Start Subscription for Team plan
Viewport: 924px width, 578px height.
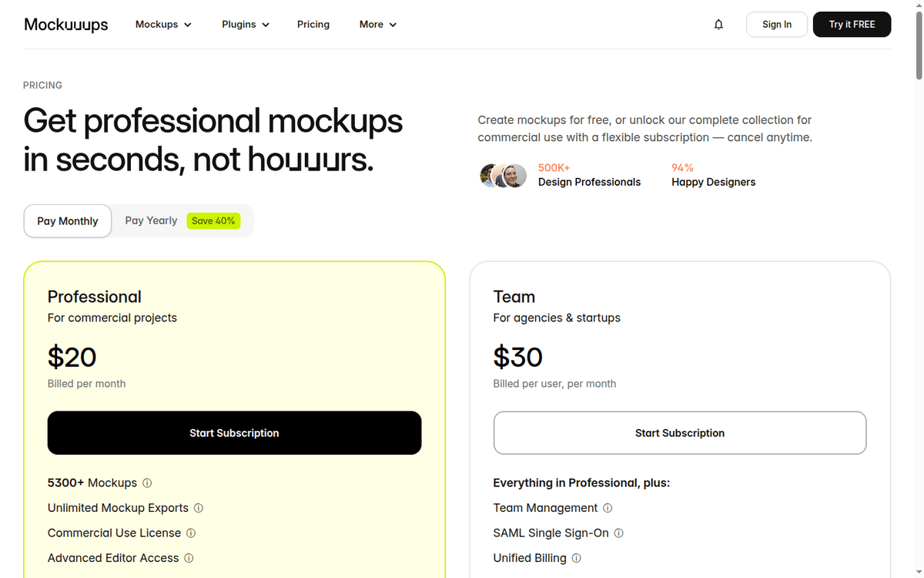click(x=680, y=433)
